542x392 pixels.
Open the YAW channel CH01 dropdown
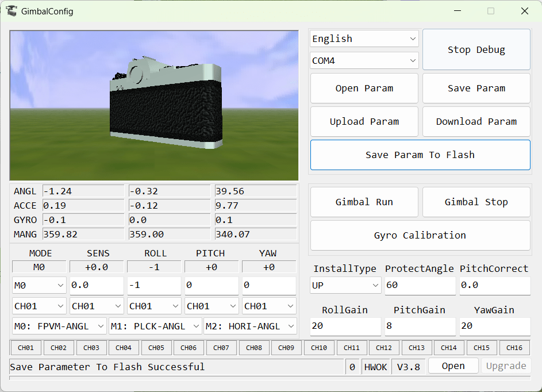coord(269,306)
